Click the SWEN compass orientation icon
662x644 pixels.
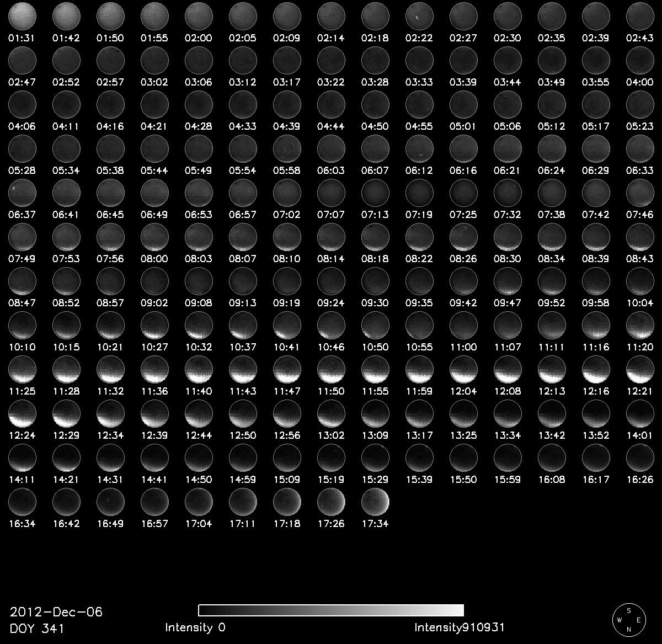point(628,619)
